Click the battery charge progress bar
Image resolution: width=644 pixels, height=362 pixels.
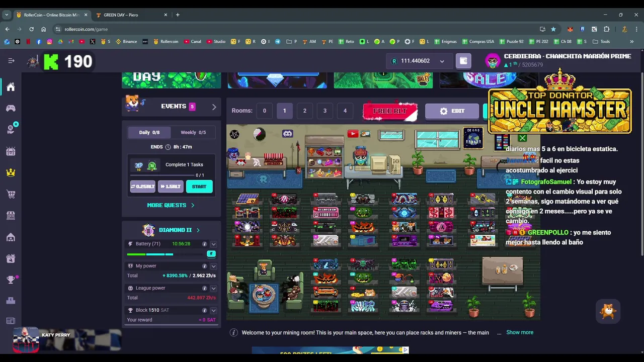point(165,254)
